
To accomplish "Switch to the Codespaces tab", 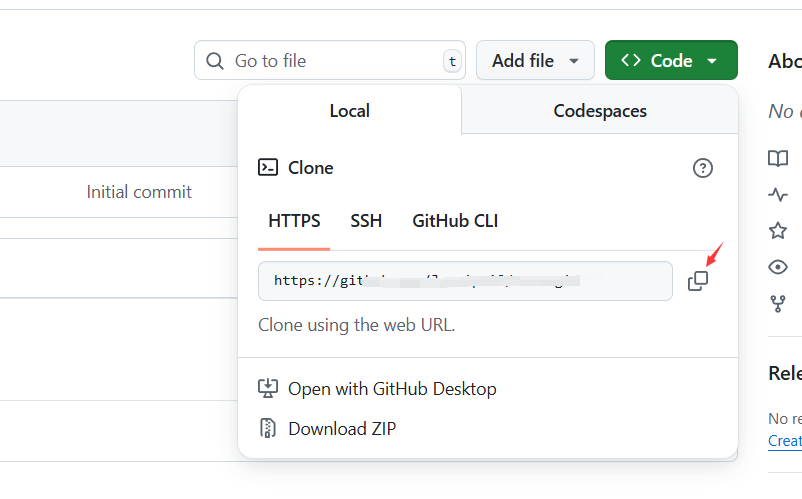I will (x=600, y=110).
